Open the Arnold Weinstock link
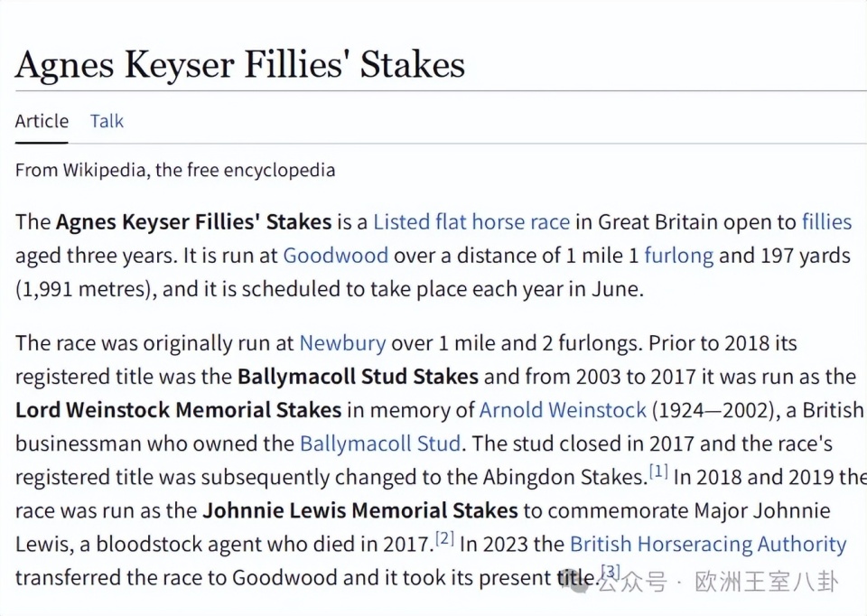Viewport: 867px width, 616px height. [x=563, y=410]
